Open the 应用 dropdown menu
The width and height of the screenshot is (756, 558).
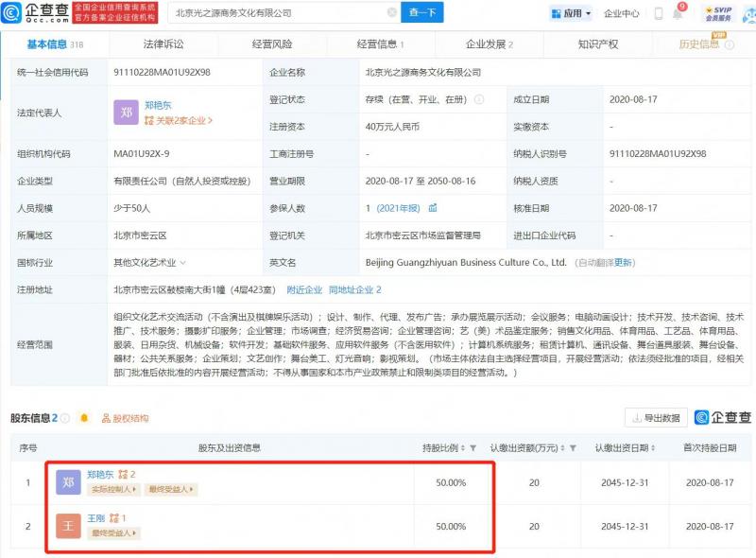tap(572, 13)
